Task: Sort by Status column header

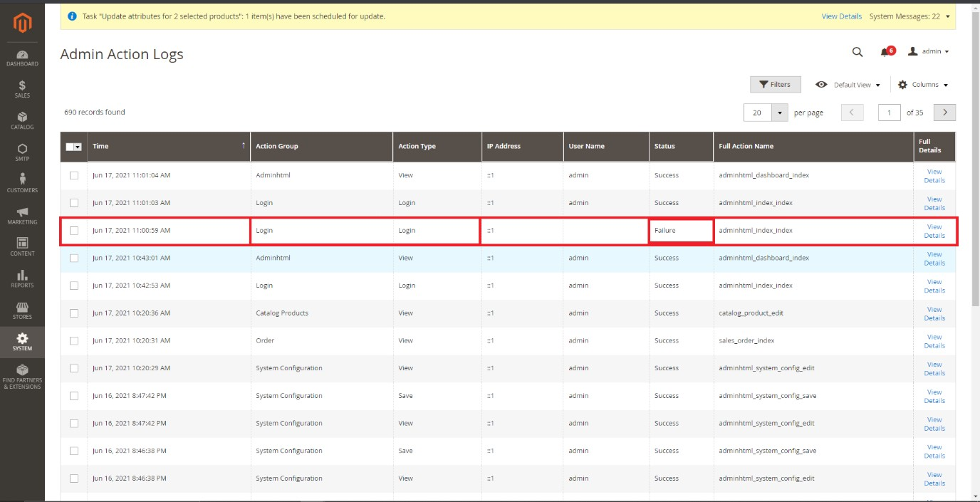Action: click(x=681, y=146)
